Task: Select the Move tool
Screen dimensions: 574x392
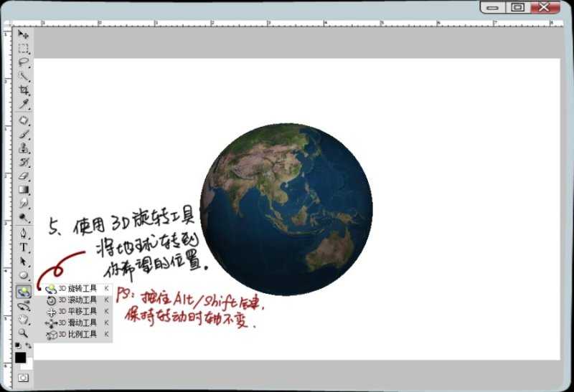Action: click(x=24, y=35)
